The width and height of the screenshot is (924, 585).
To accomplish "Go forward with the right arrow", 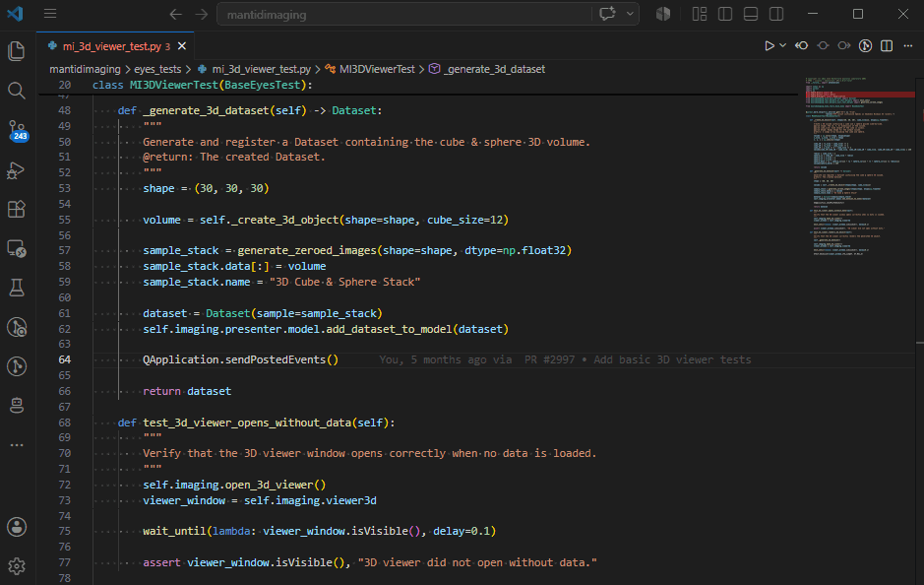I will tap(202, 14).
